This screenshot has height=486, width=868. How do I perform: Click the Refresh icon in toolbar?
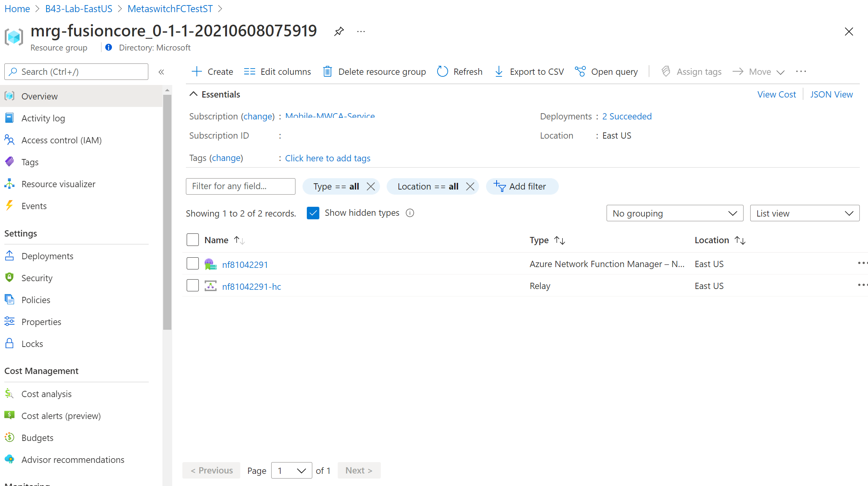[x=442, y=72]
